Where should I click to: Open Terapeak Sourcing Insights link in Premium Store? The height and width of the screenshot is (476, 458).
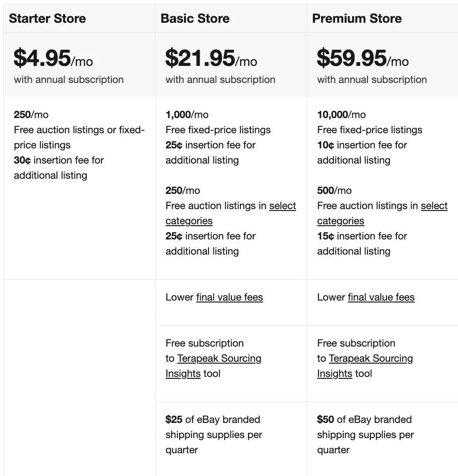pos(371,358)
